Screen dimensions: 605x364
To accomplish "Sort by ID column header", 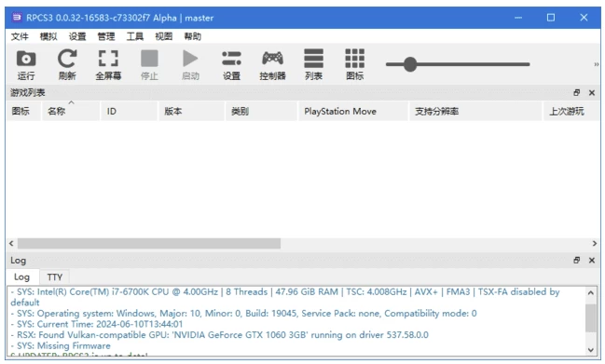I will pyautogui.click(x=130, y=112).
